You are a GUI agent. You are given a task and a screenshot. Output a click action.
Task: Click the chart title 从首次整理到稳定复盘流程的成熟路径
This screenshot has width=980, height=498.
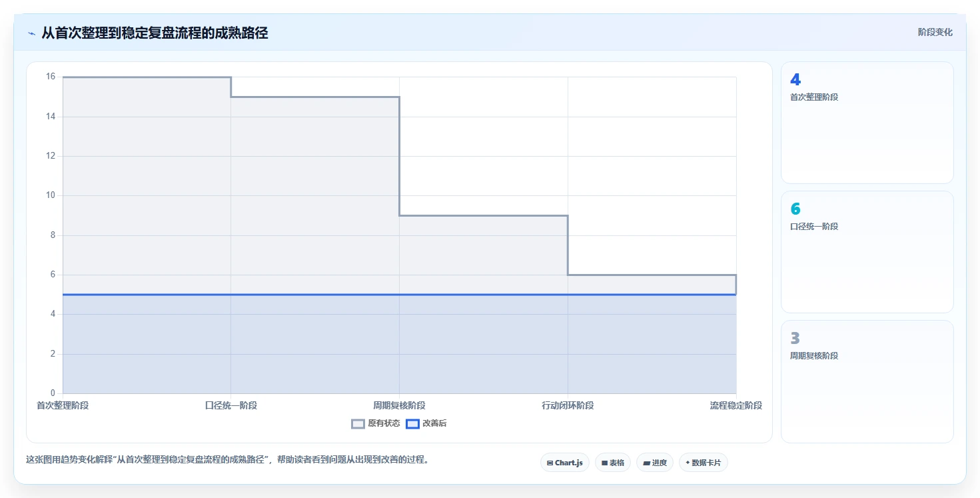pyautogui.click(x=155, y=33)
